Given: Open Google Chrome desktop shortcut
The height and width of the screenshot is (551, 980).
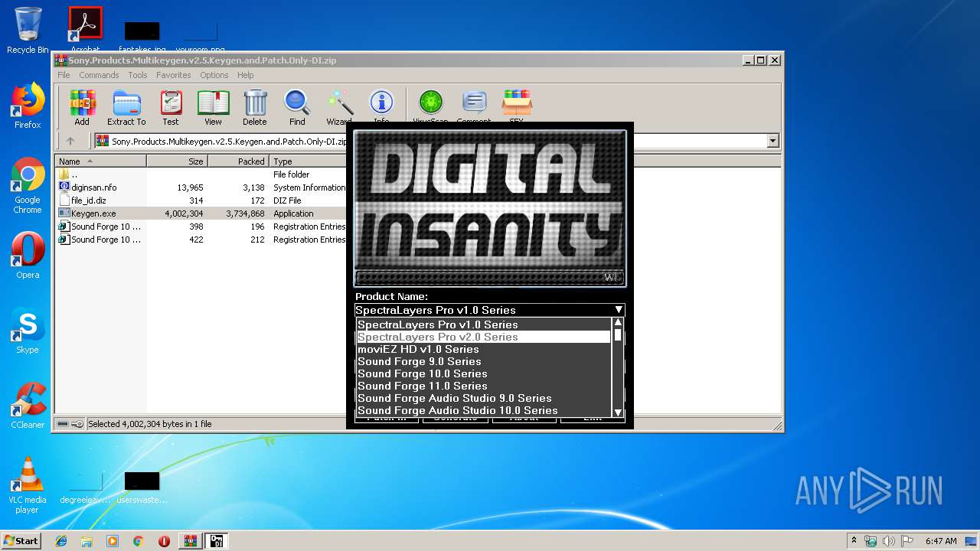Looking at the screenshot, I should pyautogui.click(x=28, y=185).
